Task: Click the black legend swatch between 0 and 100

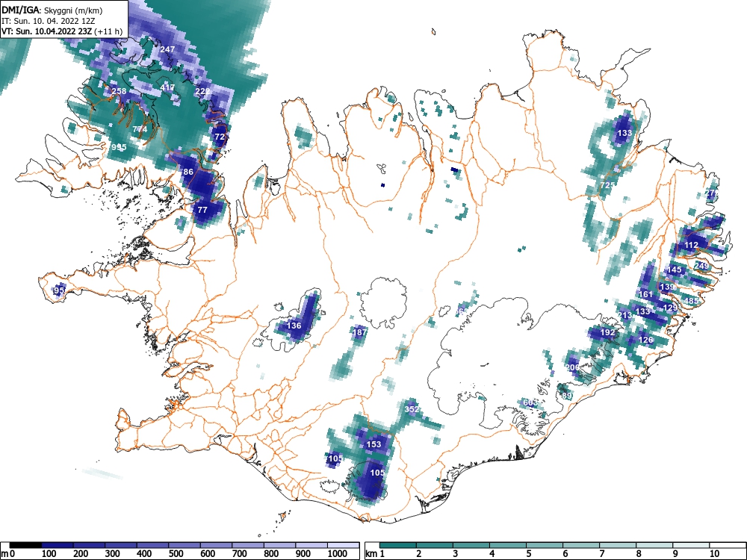Action: coord(25,545)
